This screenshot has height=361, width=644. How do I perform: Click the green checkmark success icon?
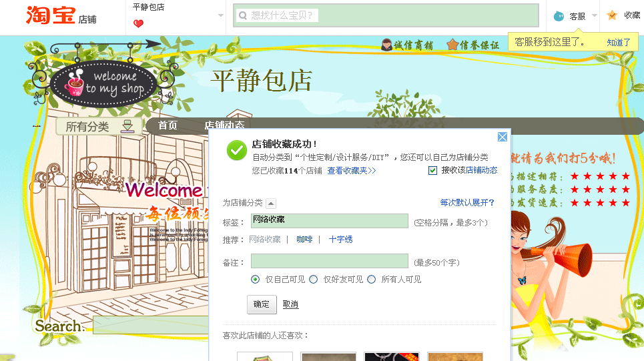pyautogui.click(x=237, y=150)
